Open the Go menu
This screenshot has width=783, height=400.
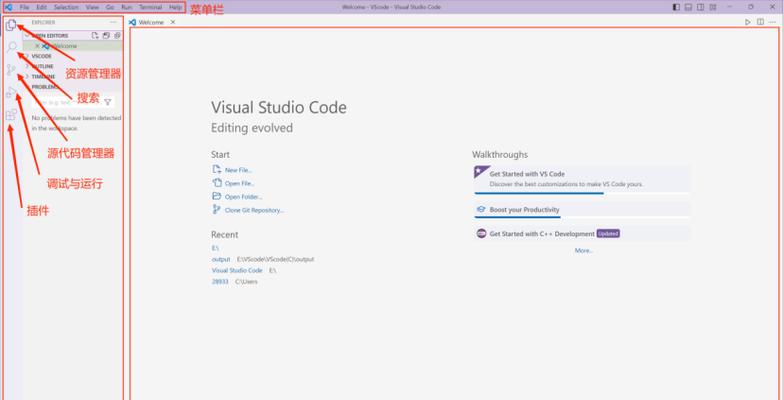pos(110,7)
